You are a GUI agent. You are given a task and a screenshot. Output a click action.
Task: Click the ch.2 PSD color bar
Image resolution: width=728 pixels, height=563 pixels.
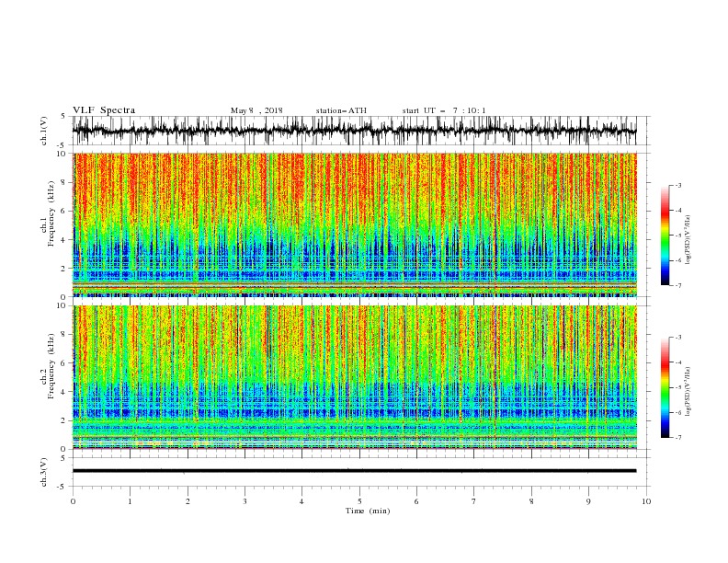point(665,387)
